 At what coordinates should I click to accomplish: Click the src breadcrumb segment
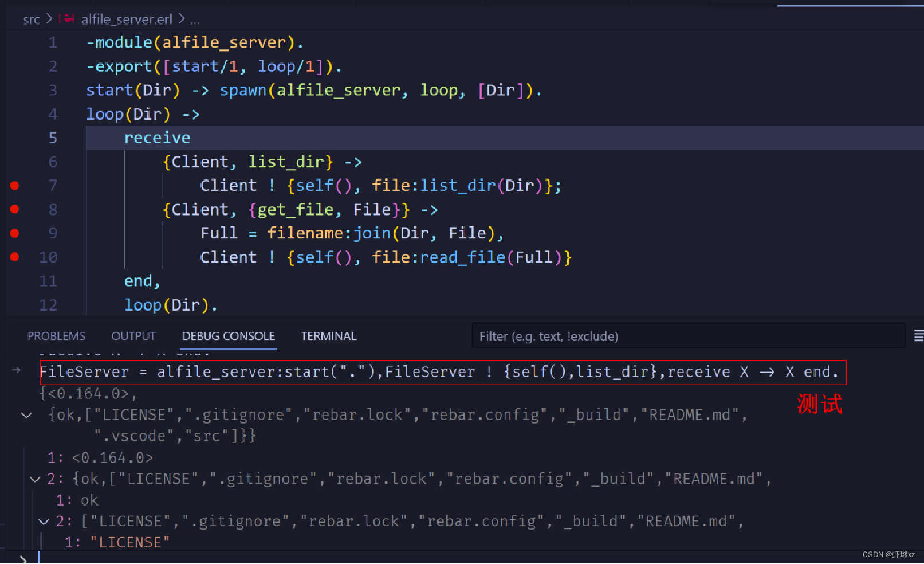32,19
